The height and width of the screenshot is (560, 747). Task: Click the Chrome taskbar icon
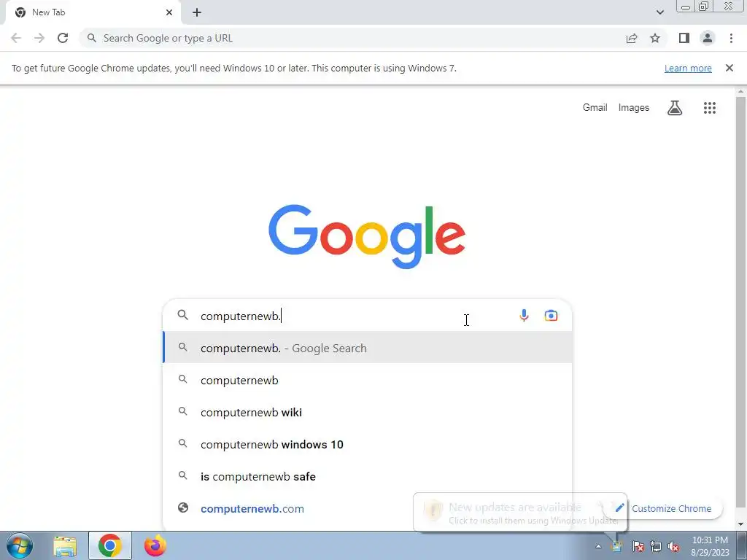(110, 545)
